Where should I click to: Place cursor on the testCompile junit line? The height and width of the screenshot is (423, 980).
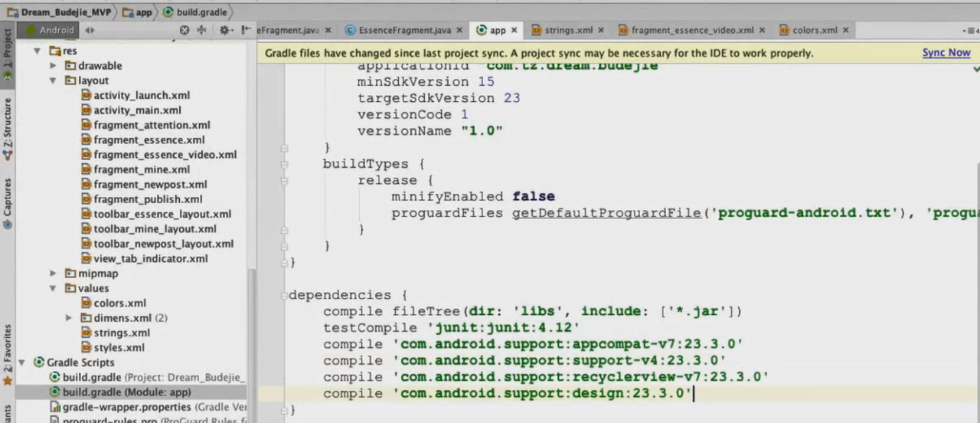pos(451,328)
